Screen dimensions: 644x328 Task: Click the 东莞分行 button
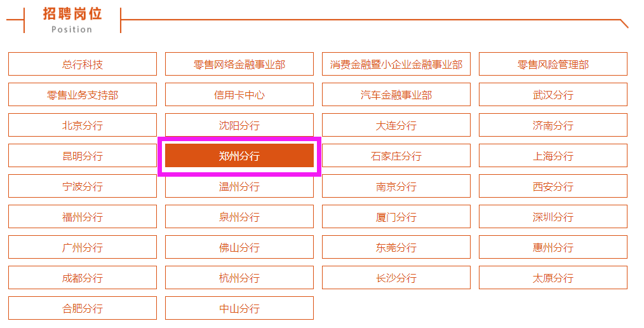[x=396, y=247]
